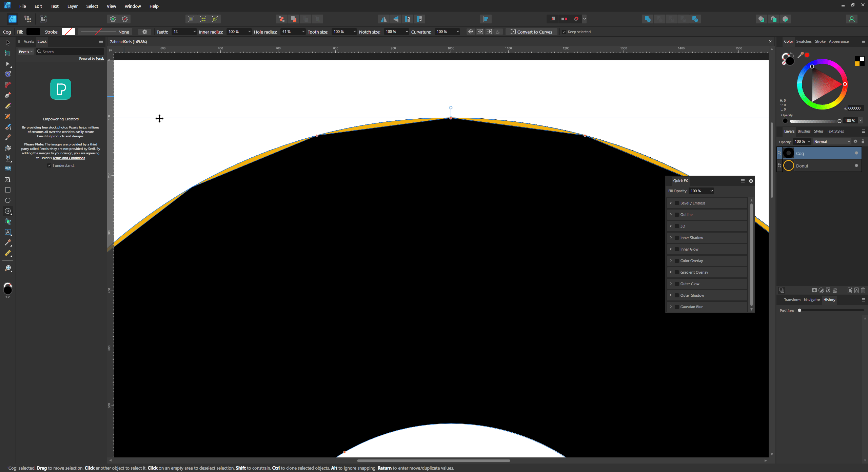Image resolution: width=868 pixels, height=472 pixels.
Task: Enable the Bevel / Emboss effect
Action: point(676,203)
